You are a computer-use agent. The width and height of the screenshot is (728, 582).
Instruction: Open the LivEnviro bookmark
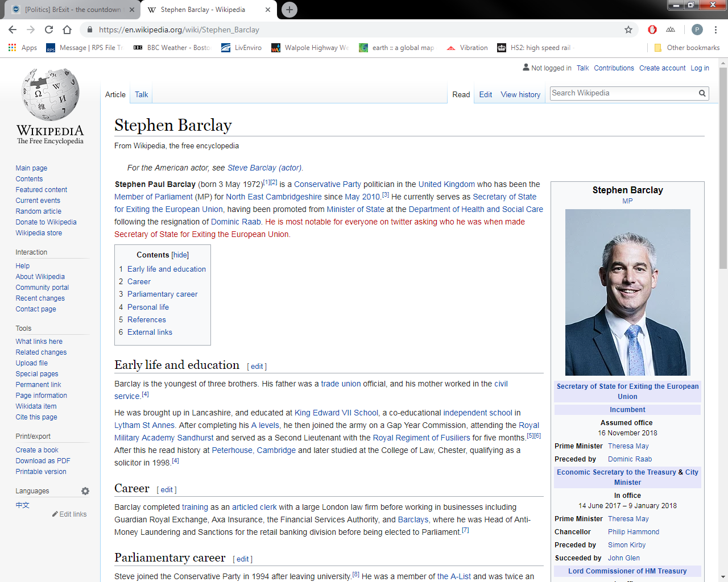241,48
